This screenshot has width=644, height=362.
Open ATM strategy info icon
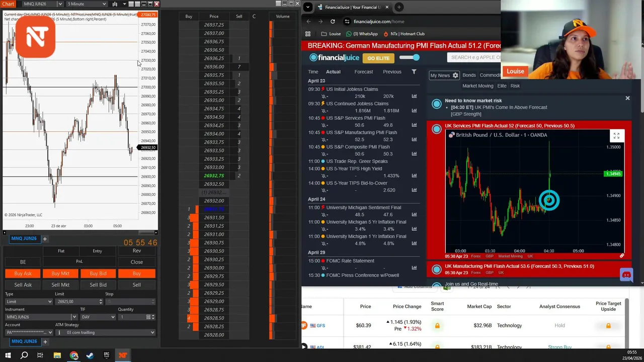(59, 332)
